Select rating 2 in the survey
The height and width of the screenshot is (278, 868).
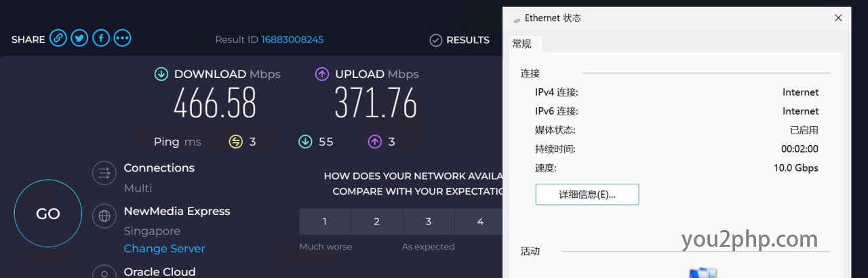(x=376, y=222)
